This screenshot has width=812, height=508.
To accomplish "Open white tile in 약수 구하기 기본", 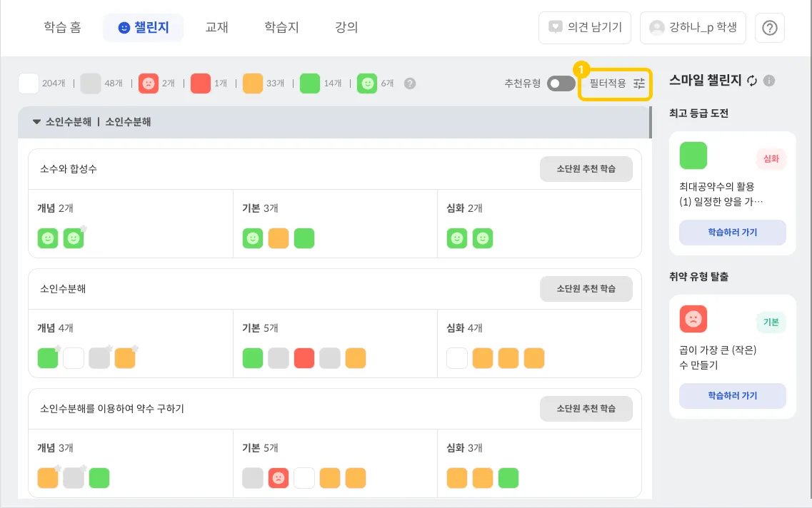I will [304, 478].
